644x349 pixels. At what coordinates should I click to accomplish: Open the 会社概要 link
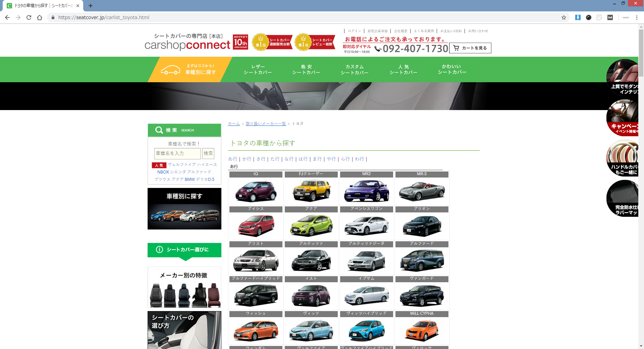[400, 31]
